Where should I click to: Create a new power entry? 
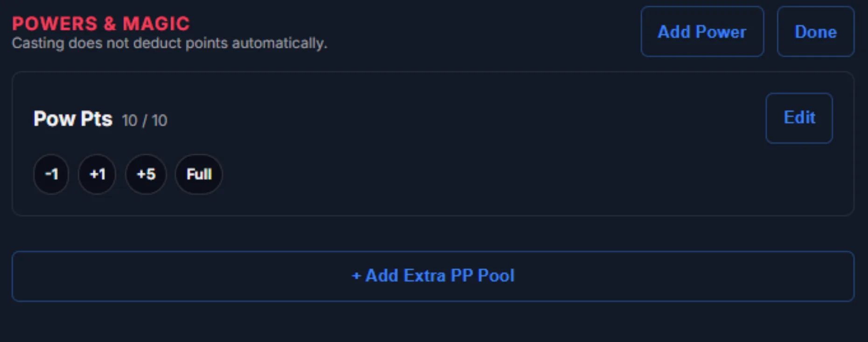(x=702, y=32)
